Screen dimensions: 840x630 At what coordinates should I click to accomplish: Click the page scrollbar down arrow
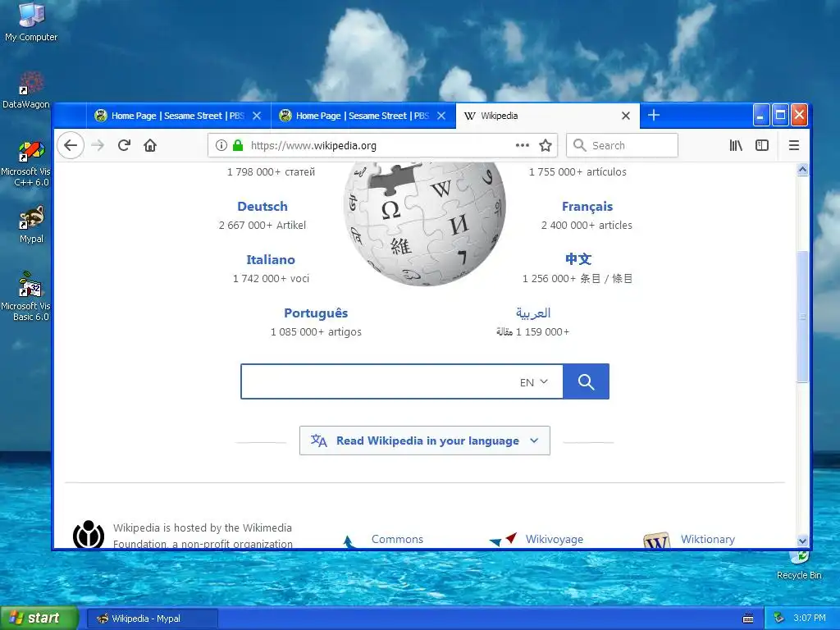click(802, 541)
